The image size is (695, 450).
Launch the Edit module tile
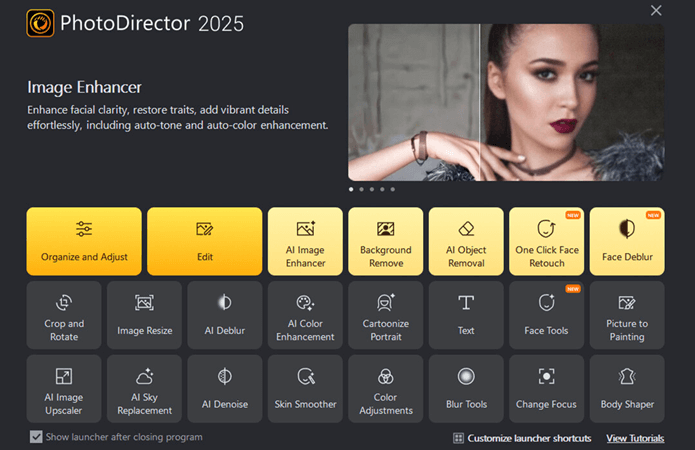click(205, 241)
